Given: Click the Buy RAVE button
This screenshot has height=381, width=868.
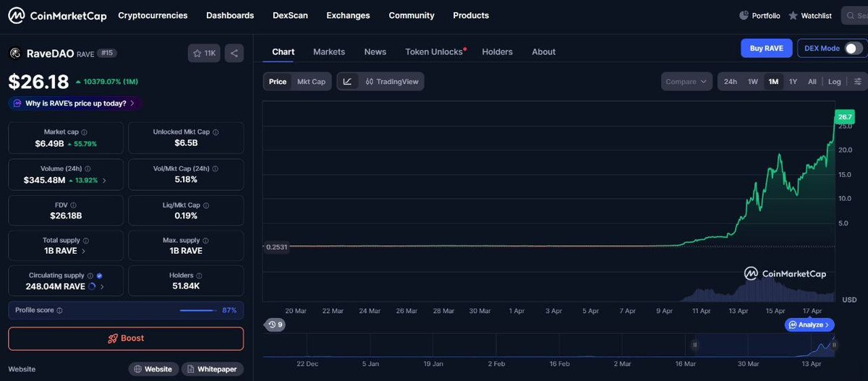Looking at the screenshot, I should pyautogui.click(x=767, y=48).
